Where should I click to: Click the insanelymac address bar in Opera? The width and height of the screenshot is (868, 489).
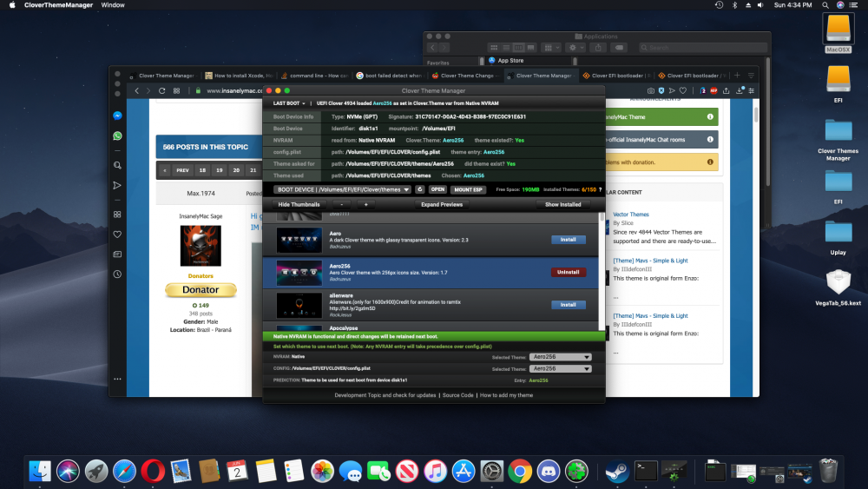[x=233, y=91]
